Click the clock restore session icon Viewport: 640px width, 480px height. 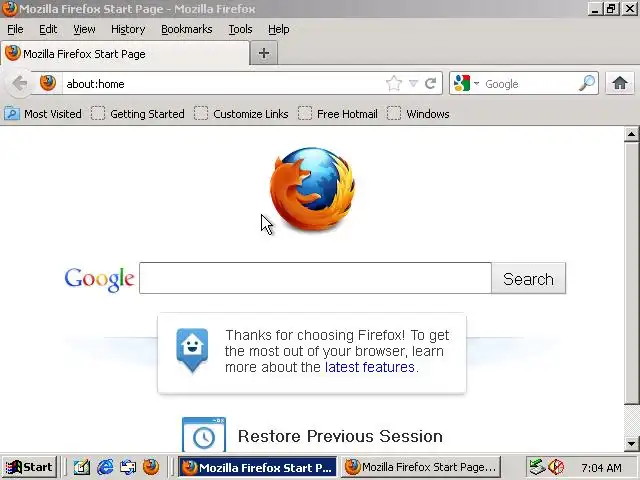pyautogui.click(x=204, y=434)
